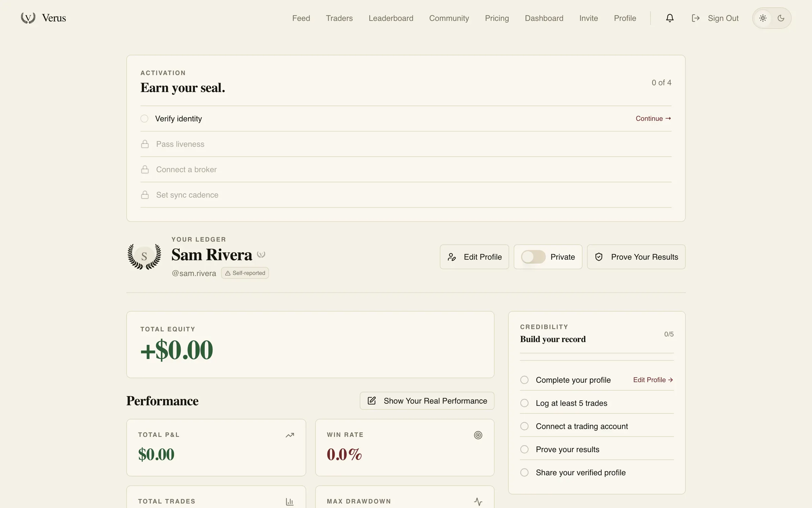Image resolution: width=812 pixels, height=508 pixels.
Task: Open the Leaderboard page
Action: tap(391, 18)
